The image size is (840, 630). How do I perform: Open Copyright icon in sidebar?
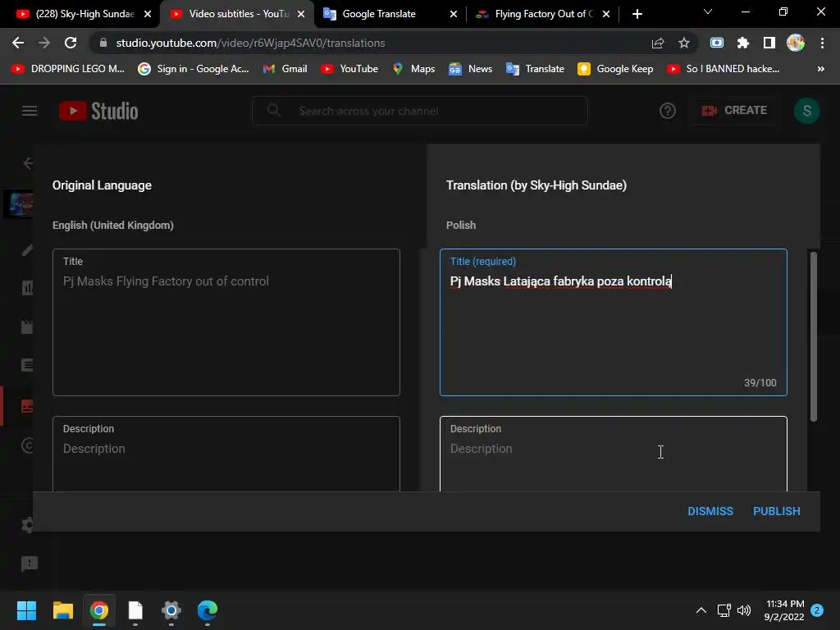27,445
